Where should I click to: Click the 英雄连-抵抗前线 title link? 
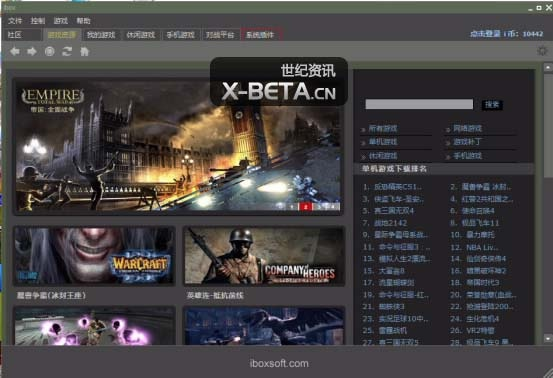[215, 295]
